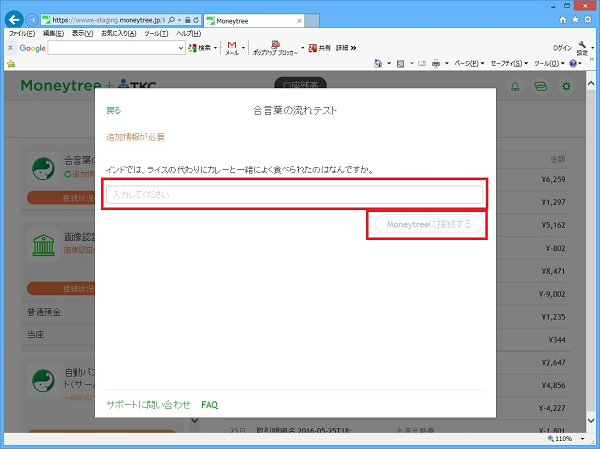Click the command bar feeds icon
This screenshot has width=600, height=449.
pos(401,64)
